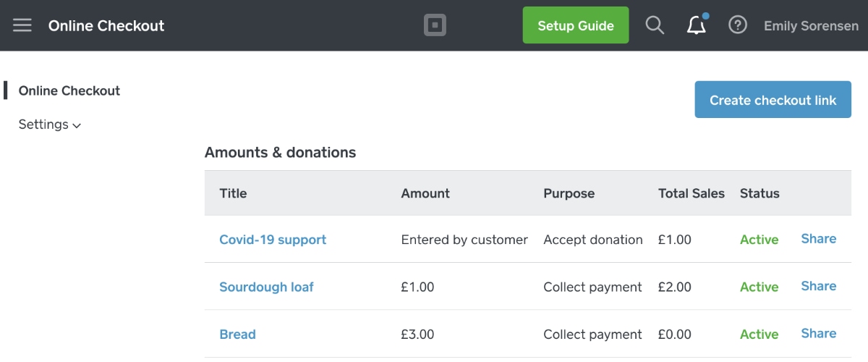Screen dimensions: 868x362
Task: Click the Title column header
Action: [x=233, y=193]
